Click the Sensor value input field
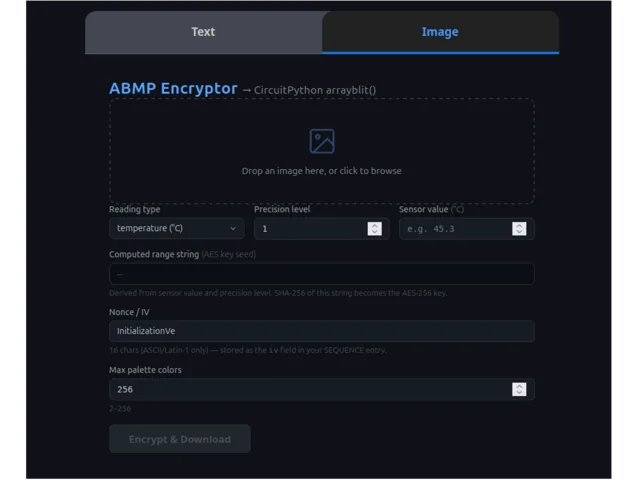Screen dimensions: 640x480 (467, 229)
